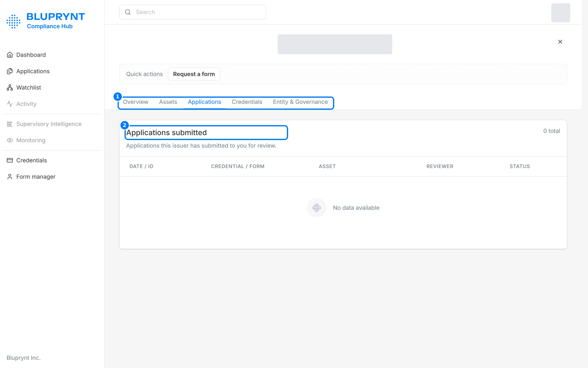Open Monitoring in the sidebar
The width and height of the screenshot is (588, 368).
31,140
